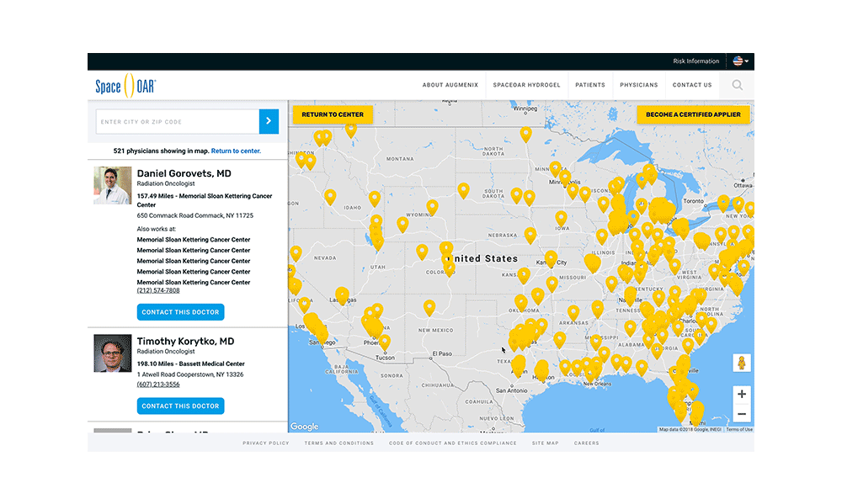
Task: Open the US flag language dropdown
Action: [740, 61]
